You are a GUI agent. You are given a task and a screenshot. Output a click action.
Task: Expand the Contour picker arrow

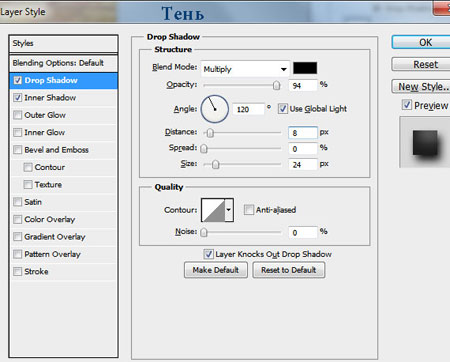coord(229,210)
